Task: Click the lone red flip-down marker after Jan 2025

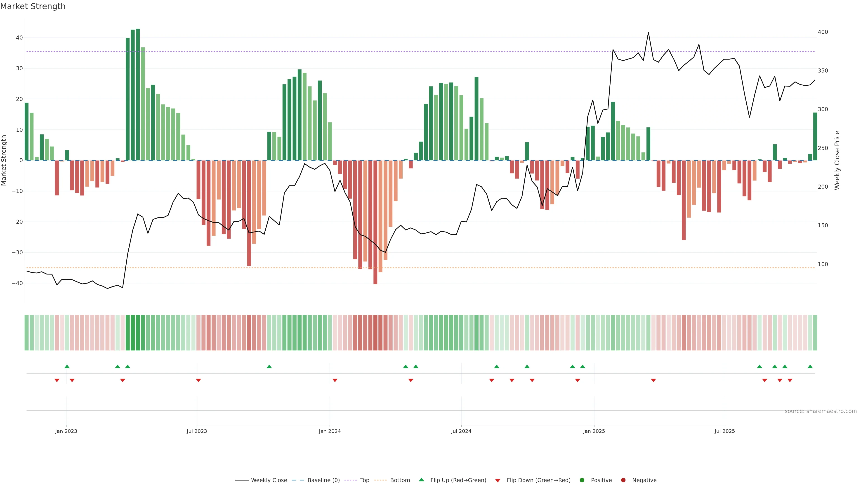Action: click(653, 380)
